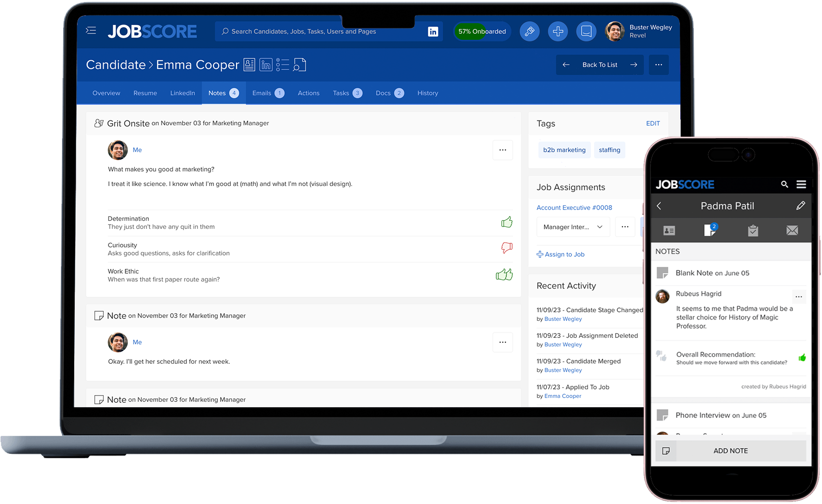Click the JobScore logo on laptop
The height and width of the screenshot is (504, 822).
coord(152,31)
